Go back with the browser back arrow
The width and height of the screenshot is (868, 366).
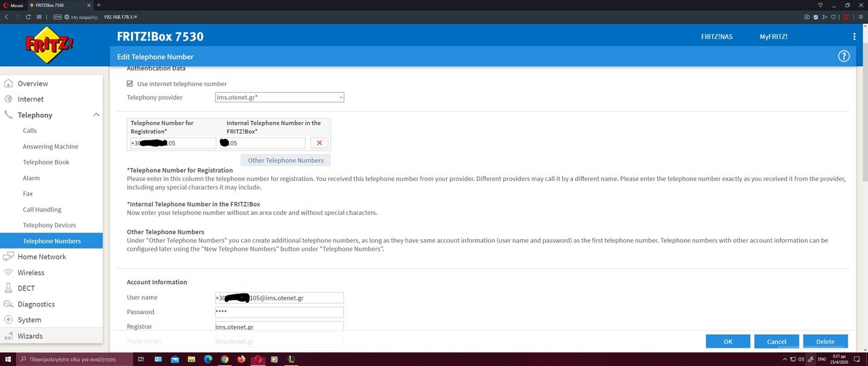(6, 16)
